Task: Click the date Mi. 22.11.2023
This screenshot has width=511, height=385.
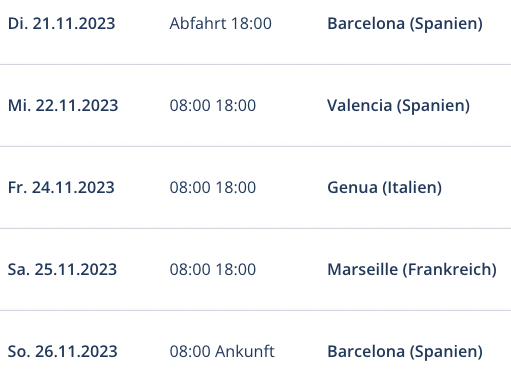Action: click(63, 106)
